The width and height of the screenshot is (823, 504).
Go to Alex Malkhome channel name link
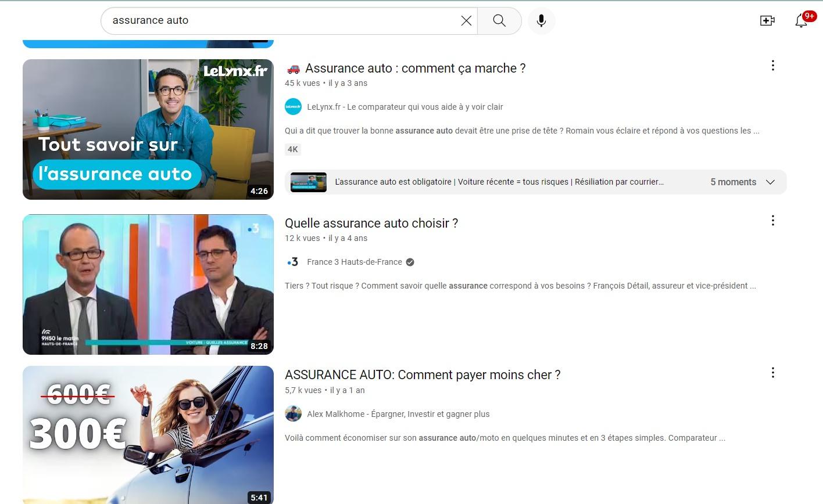coord(398,414)
